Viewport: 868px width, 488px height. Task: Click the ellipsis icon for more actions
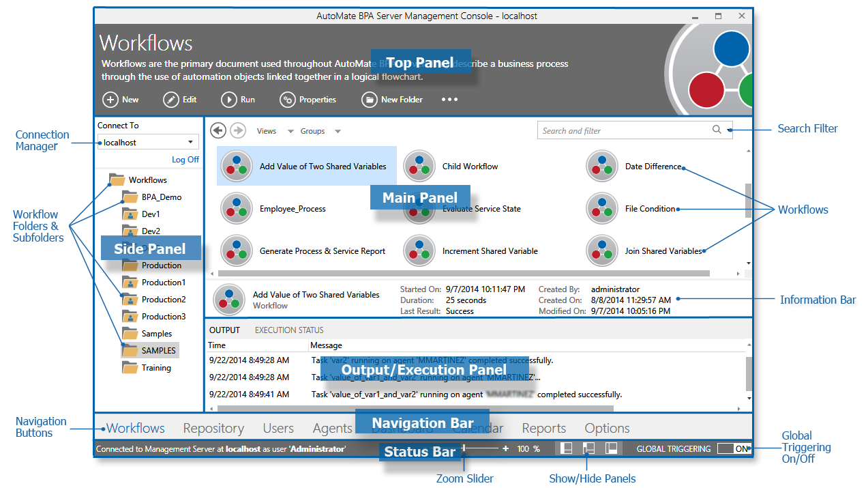[449, 99]
